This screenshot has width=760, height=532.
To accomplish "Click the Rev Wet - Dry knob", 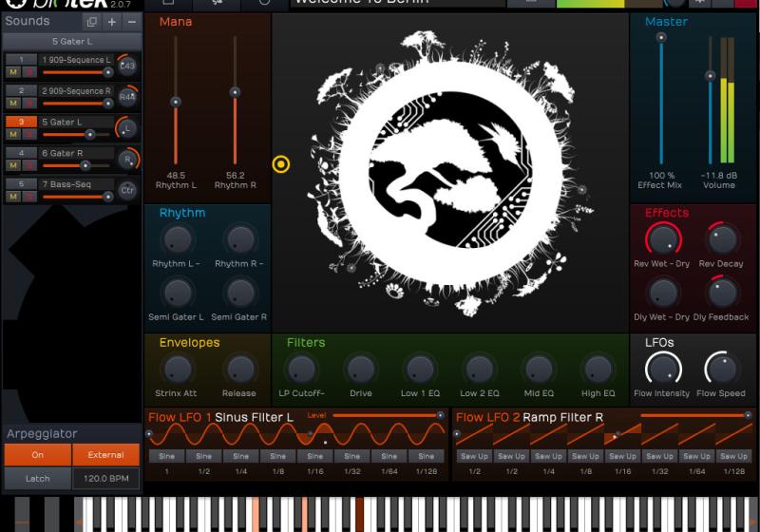I will (663, 238).
